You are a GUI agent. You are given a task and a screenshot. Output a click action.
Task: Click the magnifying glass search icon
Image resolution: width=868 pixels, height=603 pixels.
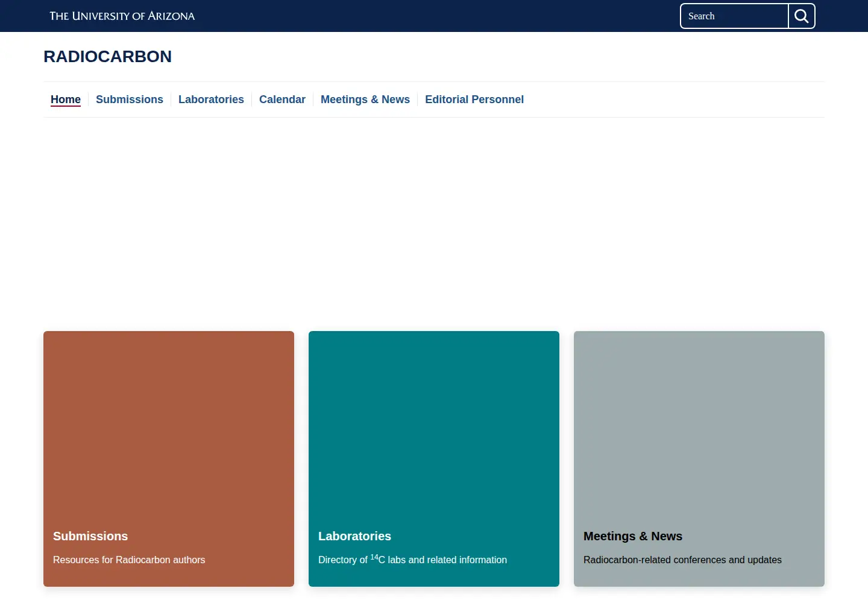click(802, 16)
